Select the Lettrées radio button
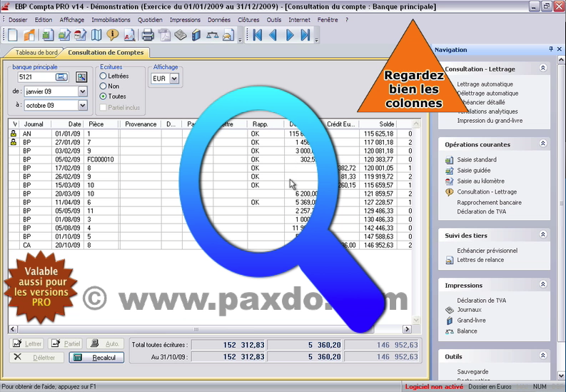 click(x=103, y=76)
